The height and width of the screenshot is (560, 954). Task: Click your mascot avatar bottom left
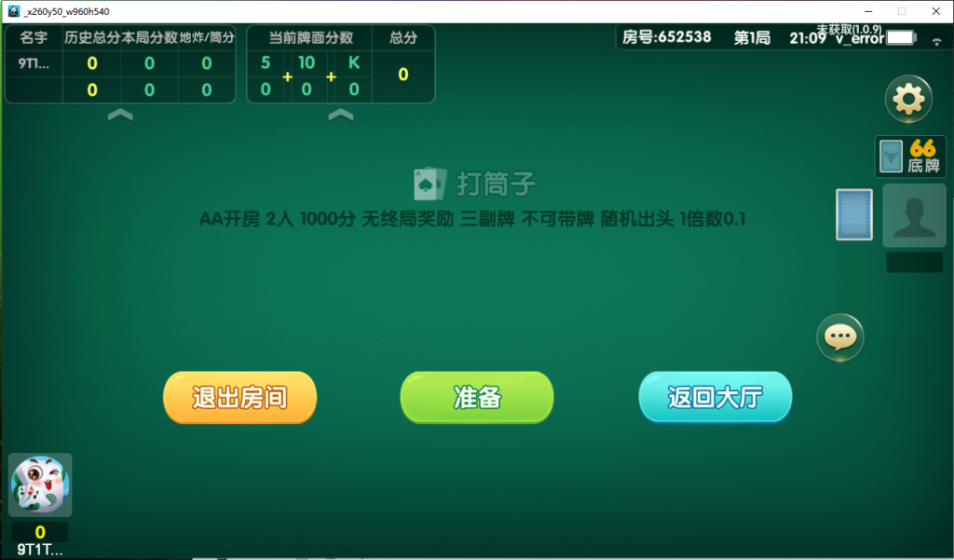(x=40, y=485)
